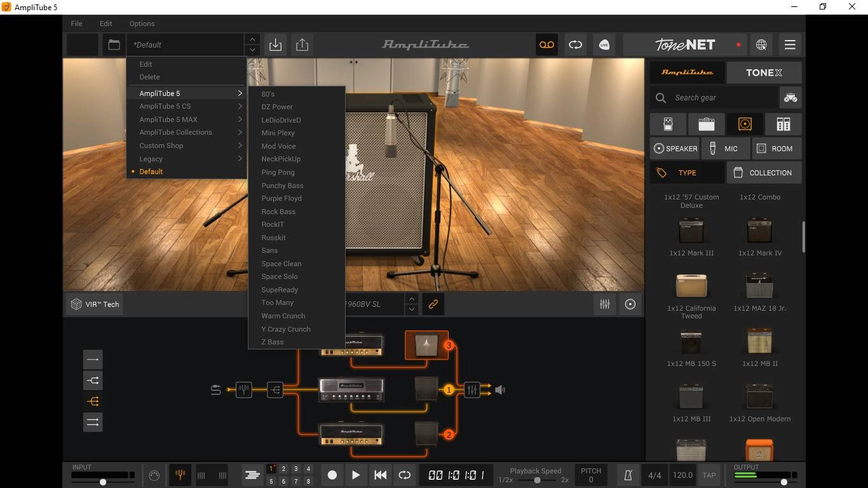
Task: Expand the Legacy preset submenu
Action: coord(186,159)
